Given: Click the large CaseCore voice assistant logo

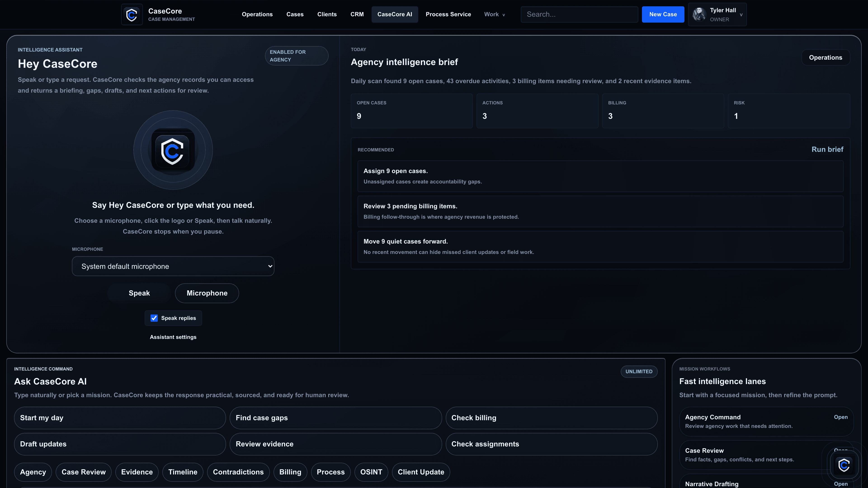Looking at the screenshot, I should [173, 150].
